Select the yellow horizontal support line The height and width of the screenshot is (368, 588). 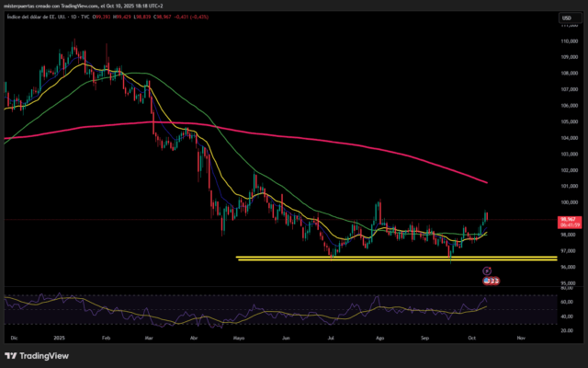tap(367, 259)
